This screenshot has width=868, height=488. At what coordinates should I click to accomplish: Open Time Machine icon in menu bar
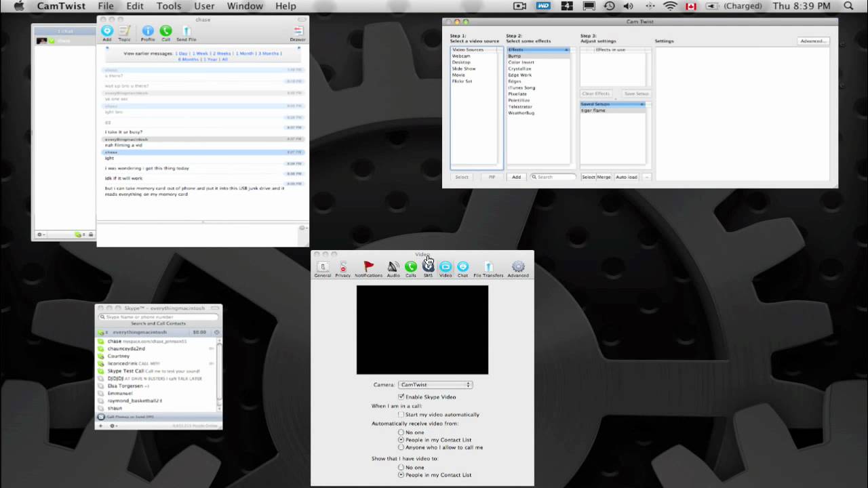click(x=609, y=6)
